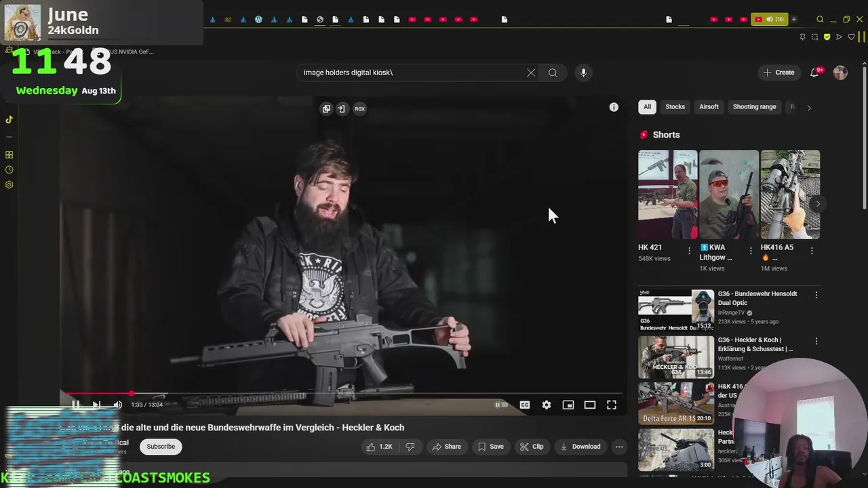Open InRangeTV channel link
Screen dimensions: 868x488
[731, 312]
